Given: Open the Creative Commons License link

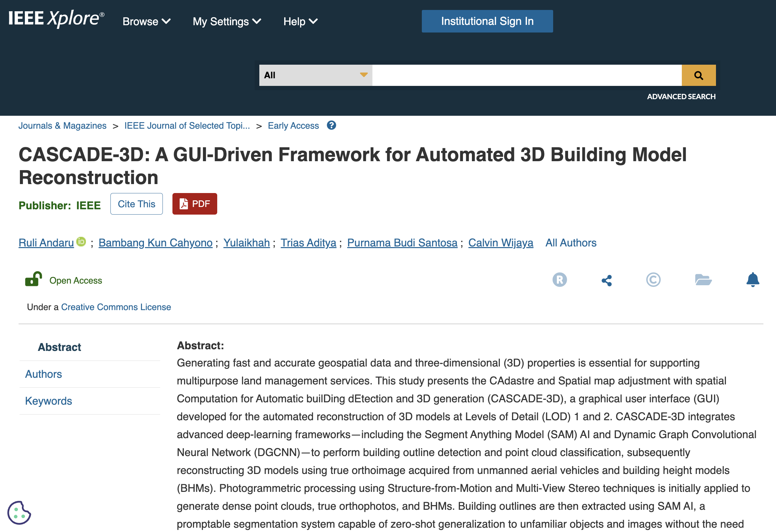Looking at the screenshot, I should pos(116,307).
